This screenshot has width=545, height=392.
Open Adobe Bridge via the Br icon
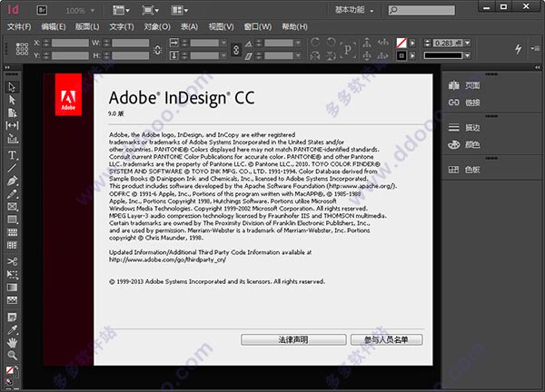[x=42, y=10]
